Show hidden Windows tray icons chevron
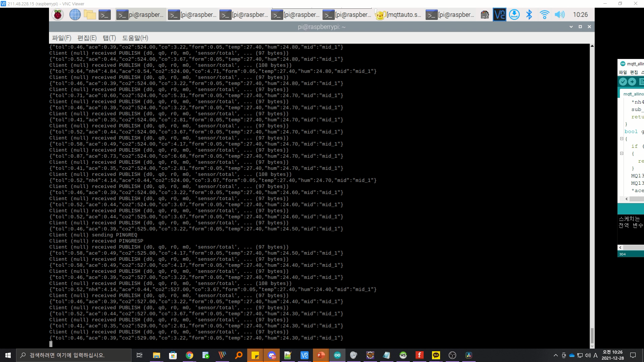This screenshot has width=644, height=362. (556, 355)
